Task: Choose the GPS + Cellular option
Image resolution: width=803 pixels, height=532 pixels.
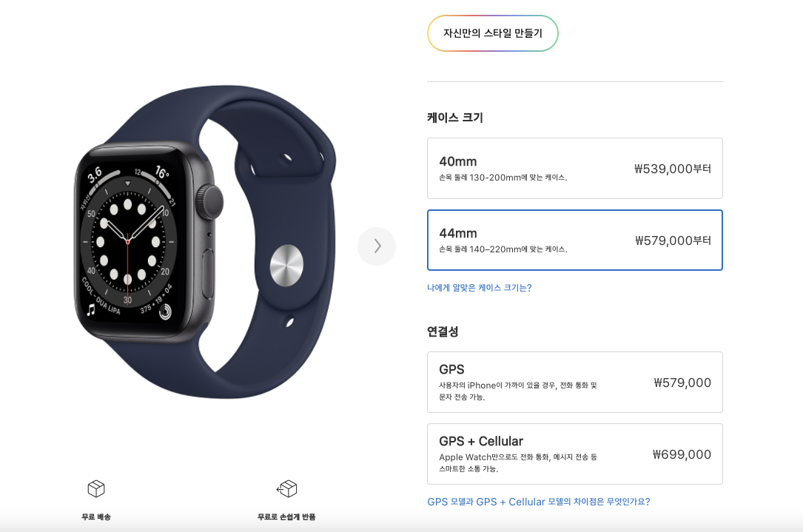Action: [x=574, y=454]
